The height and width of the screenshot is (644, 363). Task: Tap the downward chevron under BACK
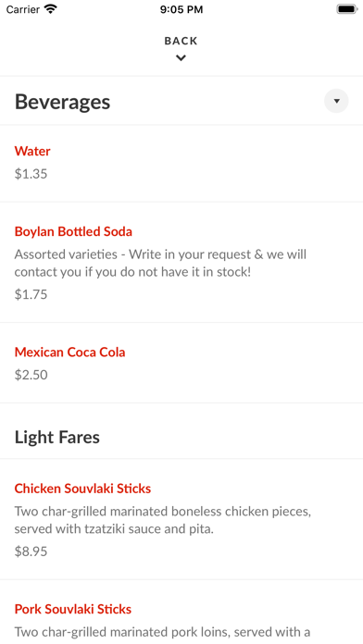click(181, 58)
